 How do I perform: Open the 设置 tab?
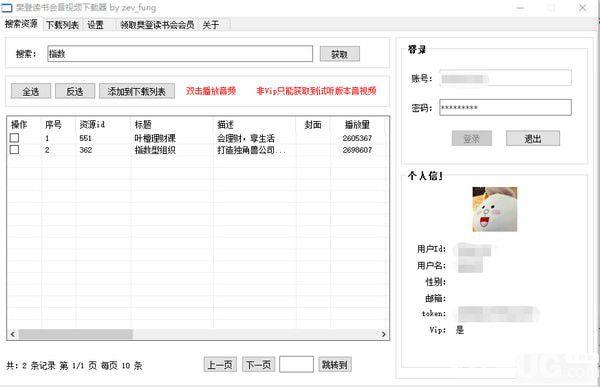coord(96,25)
